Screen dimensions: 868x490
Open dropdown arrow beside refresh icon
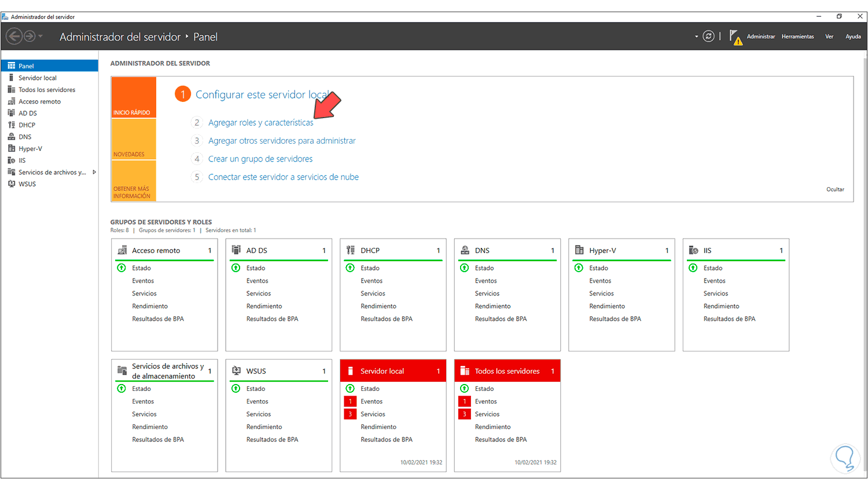pyautogui.click(x=696, y=36)
